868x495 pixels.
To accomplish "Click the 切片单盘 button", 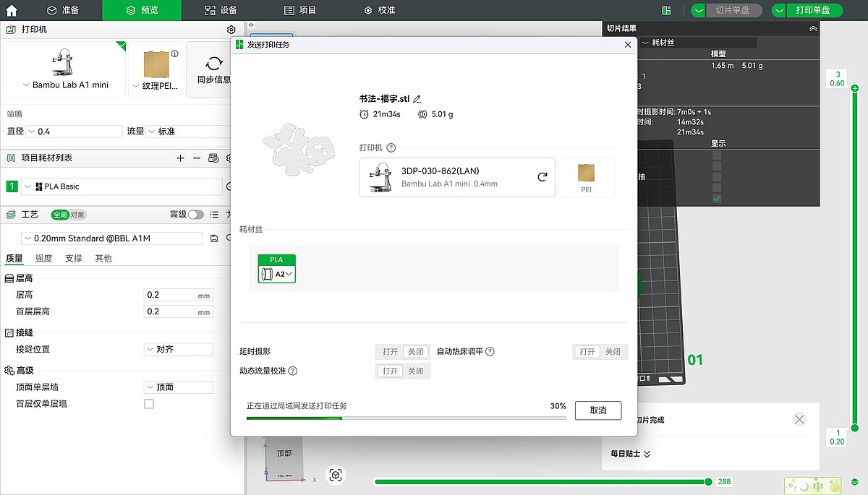I will pyautogui.click(x=734, y=10).
